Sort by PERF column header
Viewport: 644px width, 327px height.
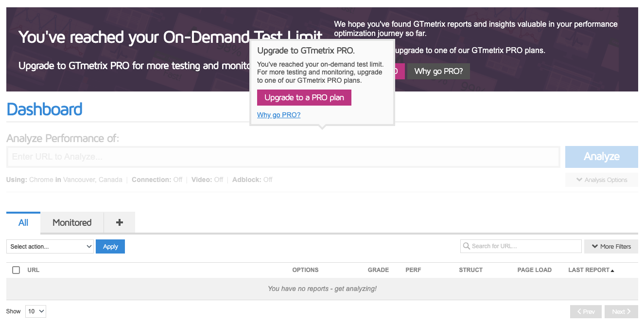(x=413, y=270)
